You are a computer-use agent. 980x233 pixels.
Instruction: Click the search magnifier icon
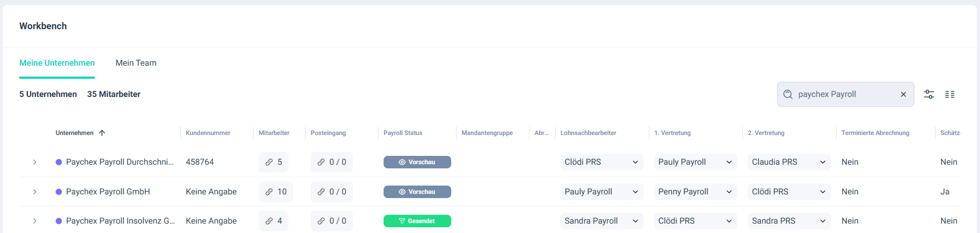click(788, 94)
